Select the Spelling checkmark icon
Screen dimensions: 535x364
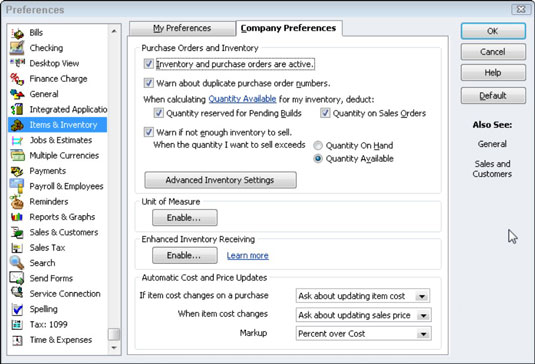click(x=17, y=309)
